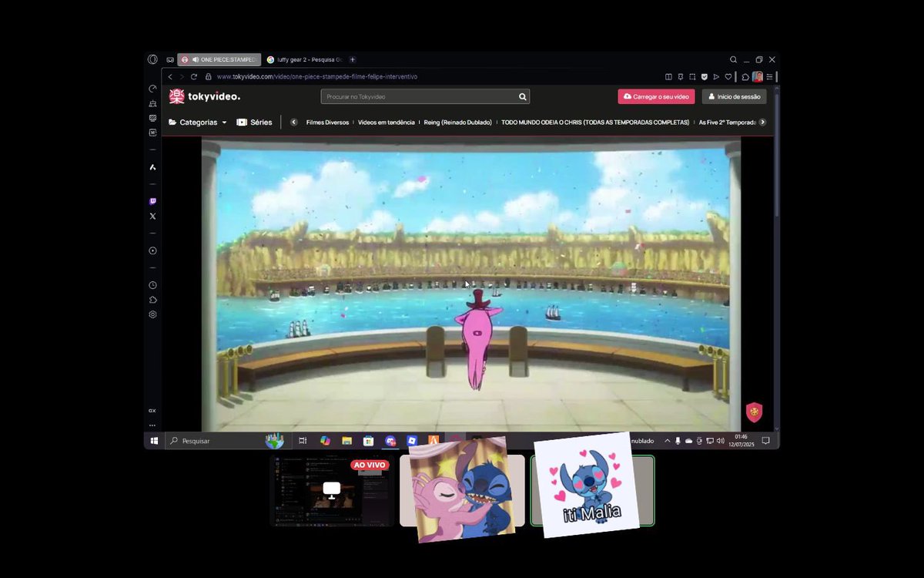
Task: Select the iti Malia participant tile
Action: (592, 490)
